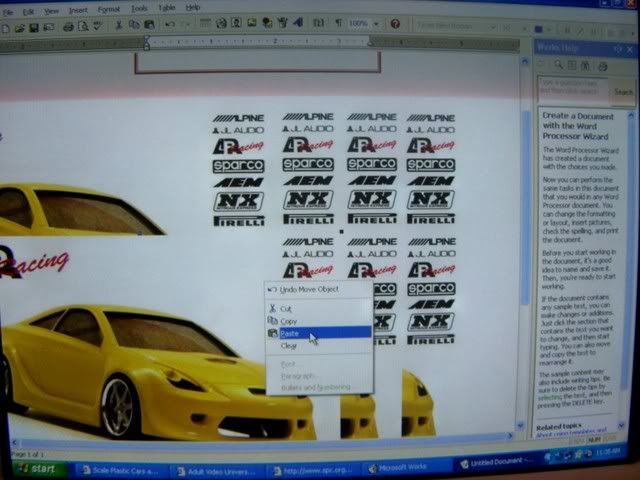Click the left indent marker on ruler
Screen dimensions: 640x480
click(x=147, y=43)
